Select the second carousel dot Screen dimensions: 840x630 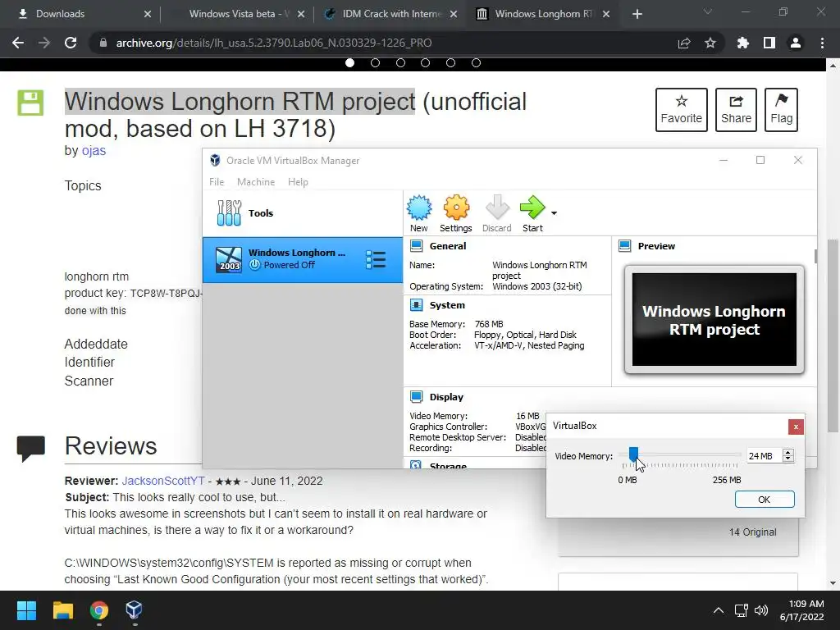(x=375, y=62)
